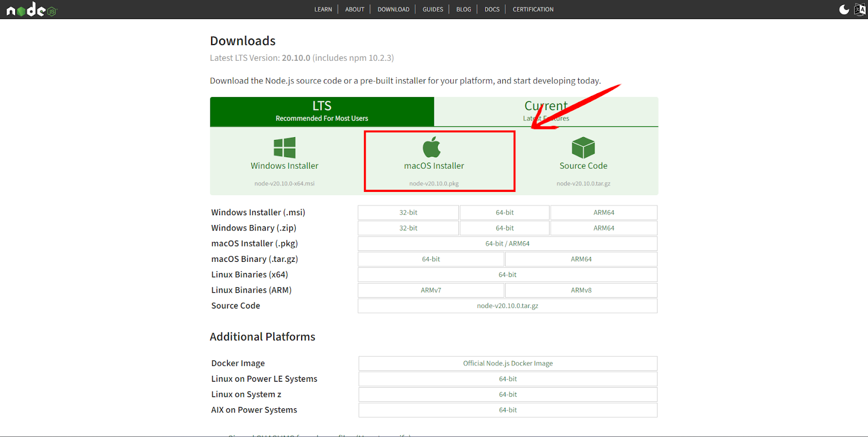Open the LEARN menu item
The image size is (868, 437).
click(x=323, y=9)
